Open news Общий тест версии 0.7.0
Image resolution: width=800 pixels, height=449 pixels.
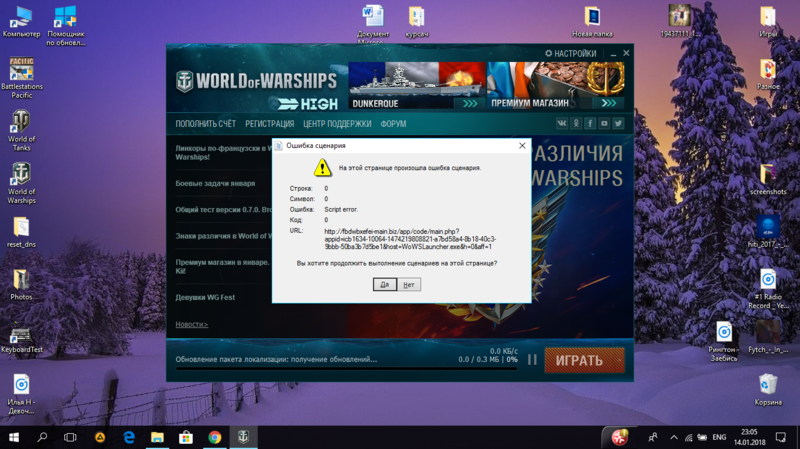point(223,210)
